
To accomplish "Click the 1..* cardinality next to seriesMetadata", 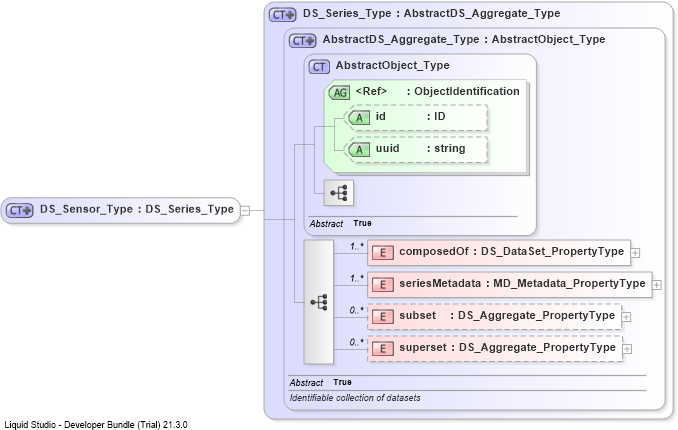I will [x=357, y=279].
